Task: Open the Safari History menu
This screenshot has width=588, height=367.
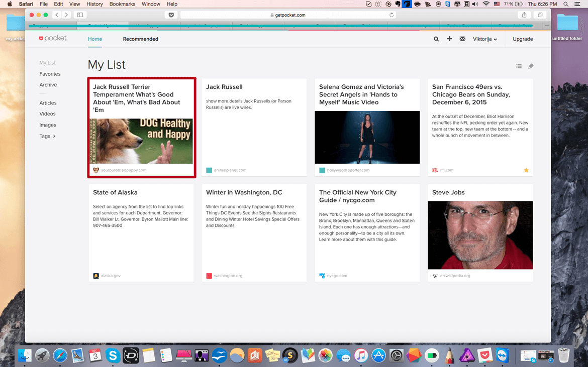Action: pyautogui.click(x=94, y=4)
